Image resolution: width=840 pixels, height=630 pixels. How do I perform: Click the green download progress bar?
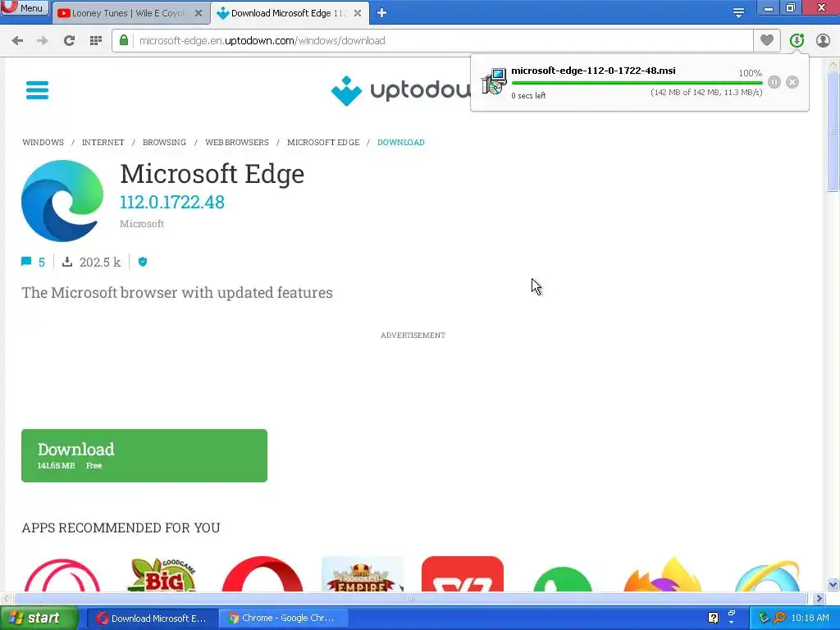pos(637,83)
